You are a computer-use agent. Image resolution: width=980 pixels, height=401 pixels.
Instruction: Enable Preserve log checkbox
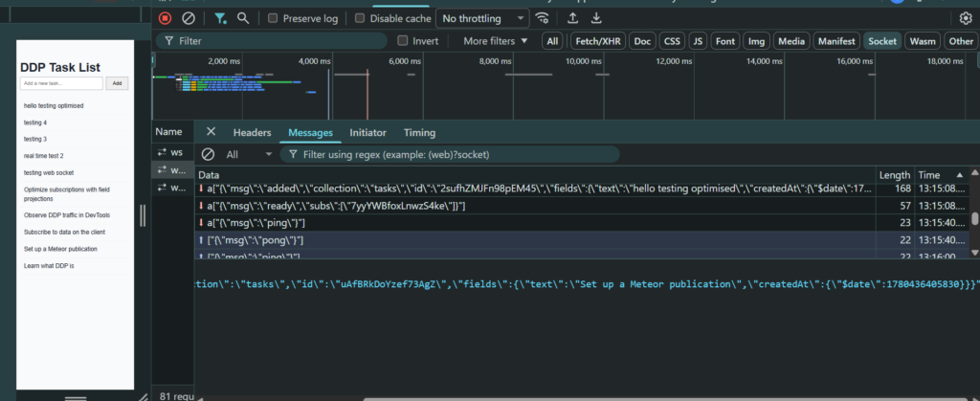tap(273, 18)
